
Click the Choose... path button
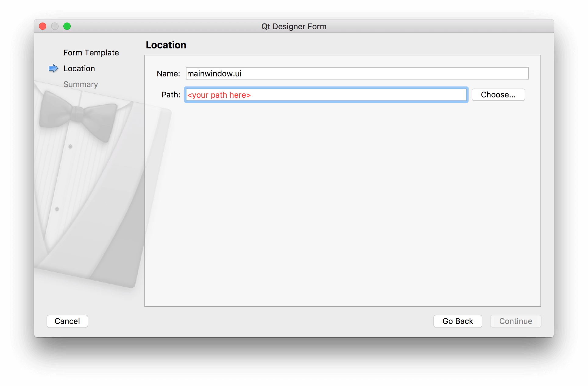tap(498, 94)
